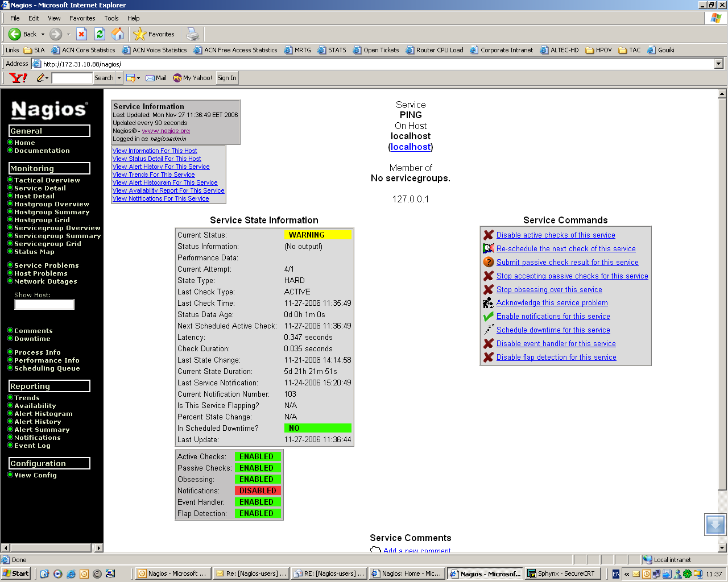Open the Help menu
This screenshot has height=582, width=728.
coord(134,18)
